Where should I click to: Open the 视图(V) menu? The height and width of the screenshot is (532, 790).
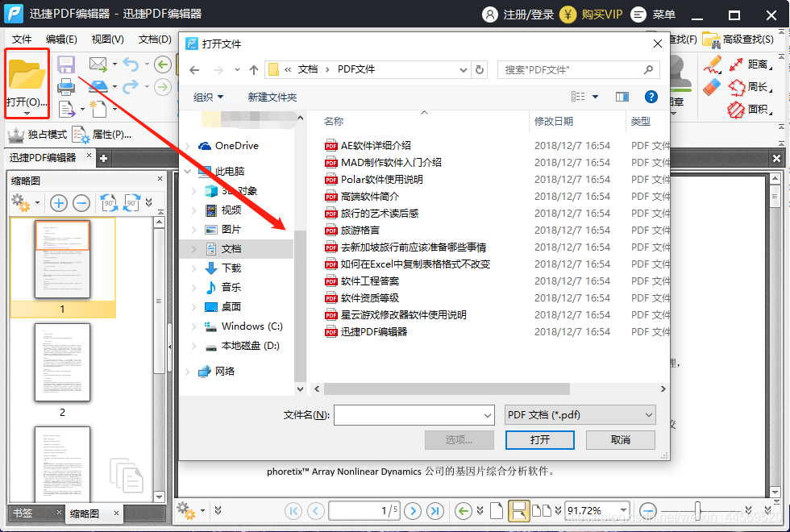107,39
